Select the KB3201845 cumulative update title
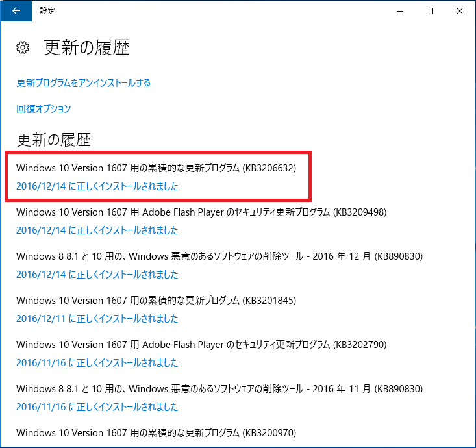This screenshot has height=448, width=476. click(156, 301)
